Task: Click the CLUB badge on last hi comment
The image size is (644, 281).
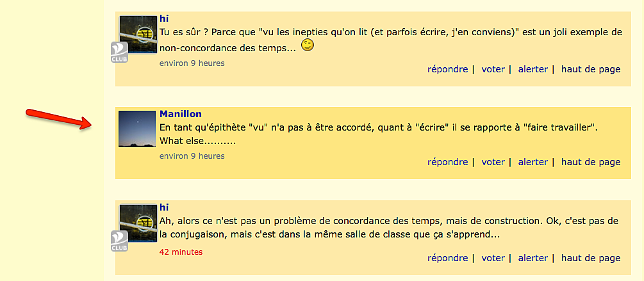Action: click(119, 241)
